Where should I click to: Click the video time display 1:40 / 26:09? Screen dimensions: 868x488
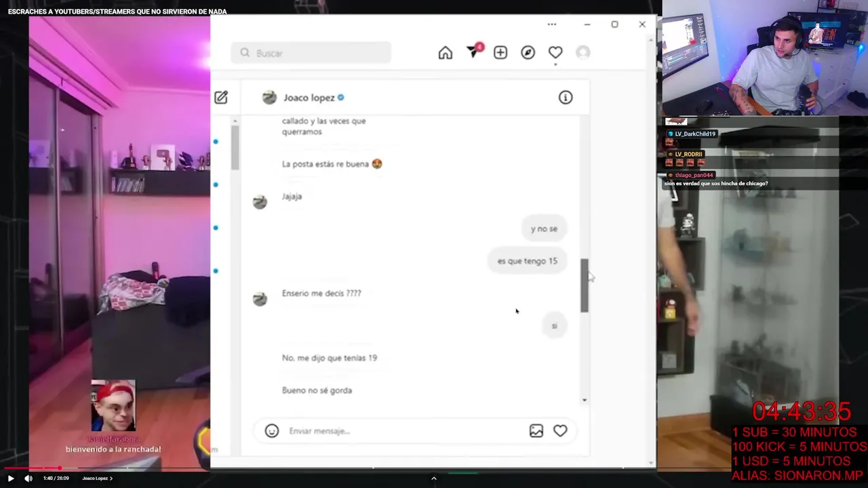click(58, 479)
